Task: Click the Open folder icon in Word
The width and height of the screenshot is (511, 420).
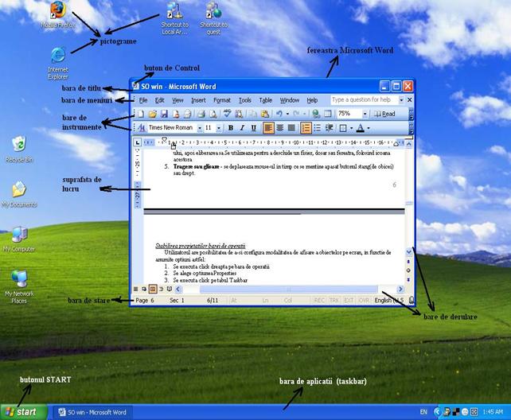Action: tap(152, 115)
